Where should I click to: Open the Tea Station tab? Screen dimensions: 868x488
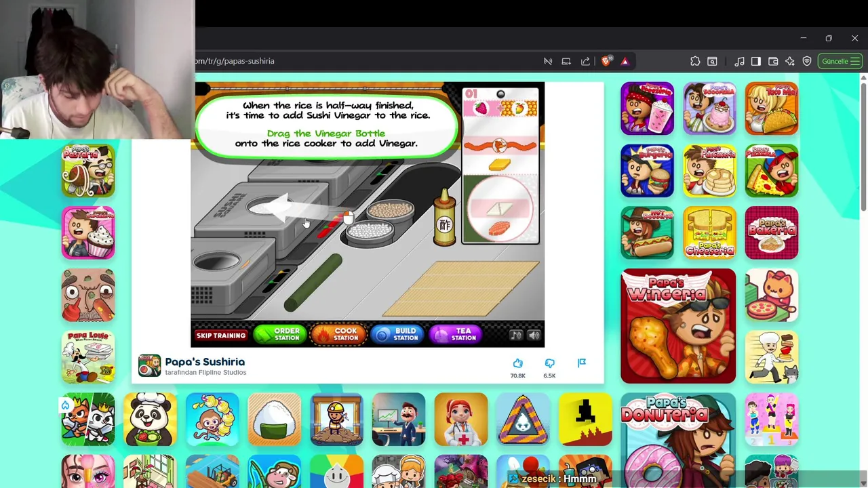click(456, 335)
